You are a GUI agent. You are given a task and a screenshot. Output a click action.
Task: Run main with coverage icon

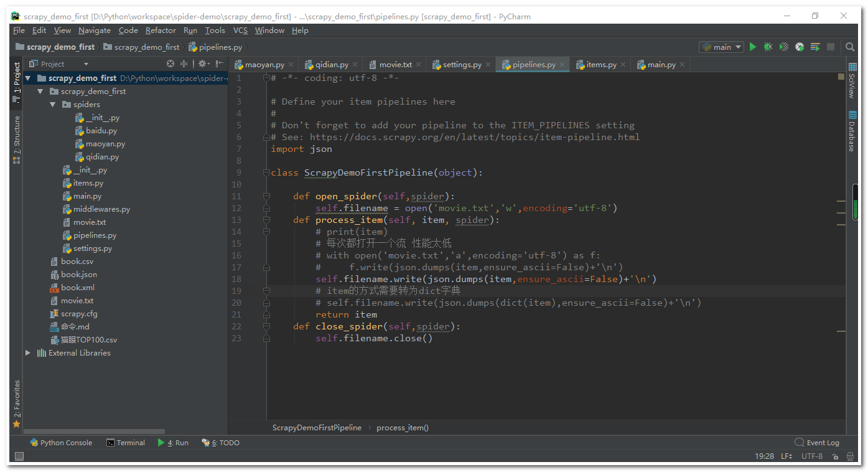point(784,47)
